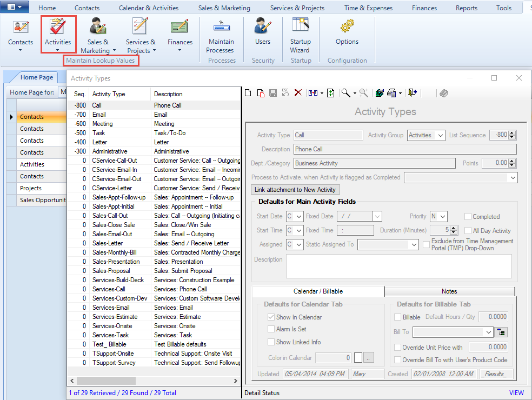Click the new blank record icon

(248, 93)
